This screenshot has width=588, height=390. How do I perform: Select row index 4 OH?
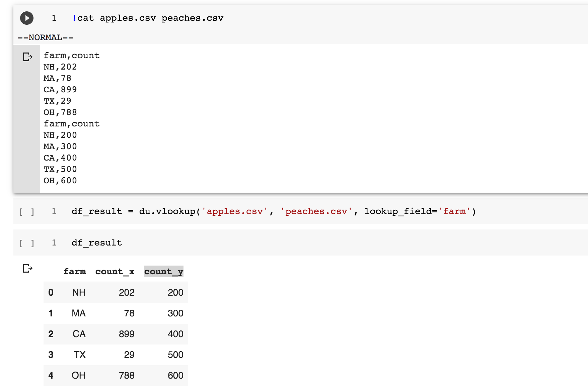(51, 376)
